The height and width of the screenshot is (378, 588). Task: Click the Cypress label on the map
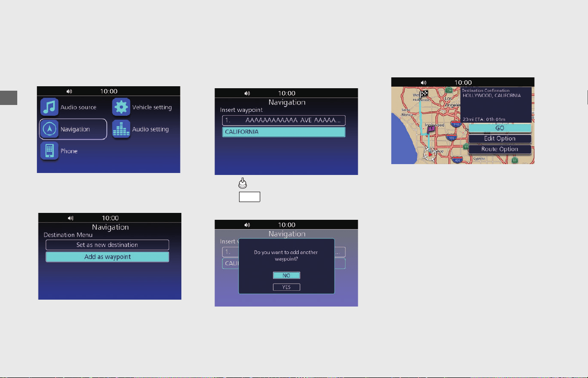(x=479, y=159)
